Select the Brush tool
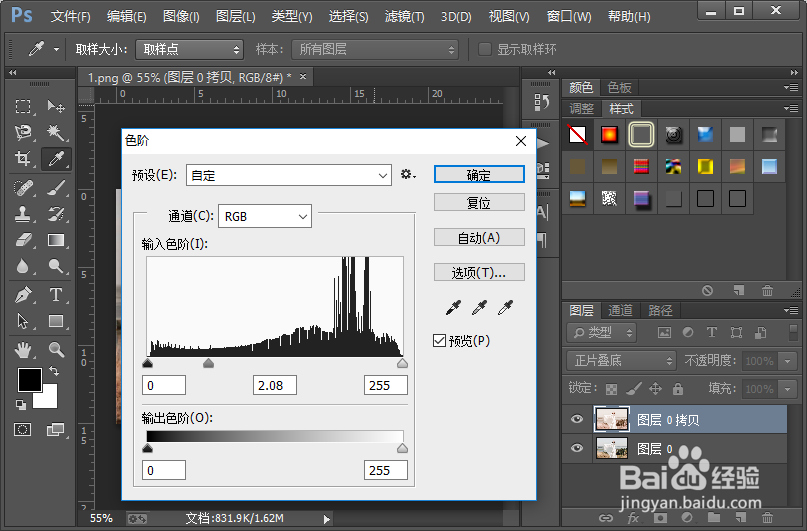This screenshot has width=807, height=531. pyautogui.click(x=56, y=188)
